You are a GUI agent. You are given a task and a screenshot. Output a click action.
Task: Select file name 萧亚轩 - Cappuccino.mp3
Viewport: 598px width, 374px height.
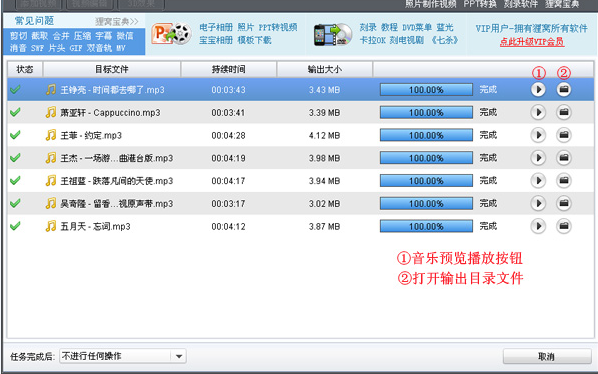(110, 113)
